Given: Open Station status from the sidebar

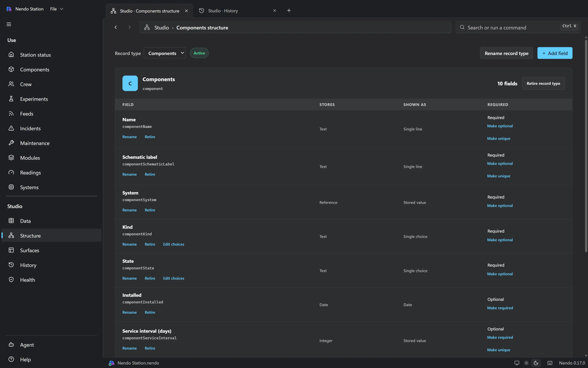Looking at the screenshot, I should (x=51, y=55).
